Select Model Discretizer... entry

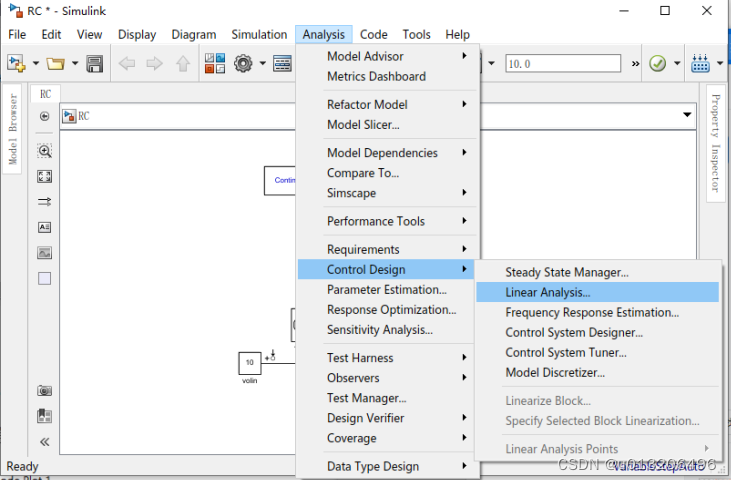(x=597, y=372)
